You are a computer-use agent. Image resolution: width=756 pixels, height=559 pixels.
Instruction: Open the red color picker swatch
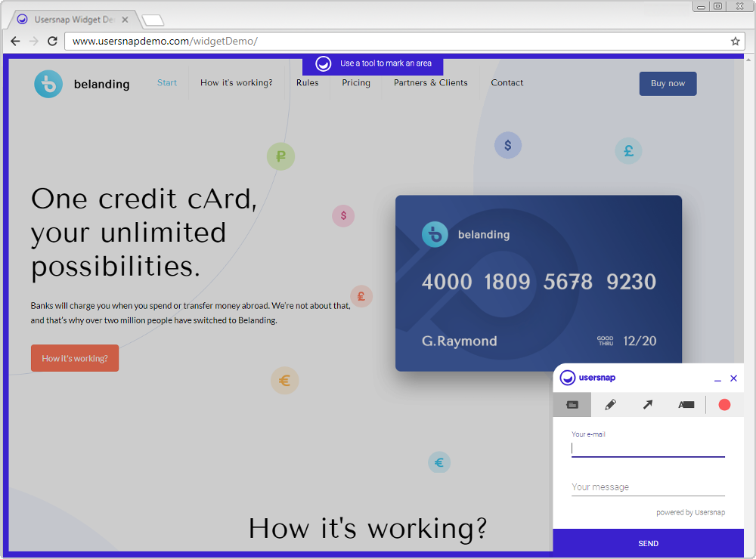[x=724, y=405]
